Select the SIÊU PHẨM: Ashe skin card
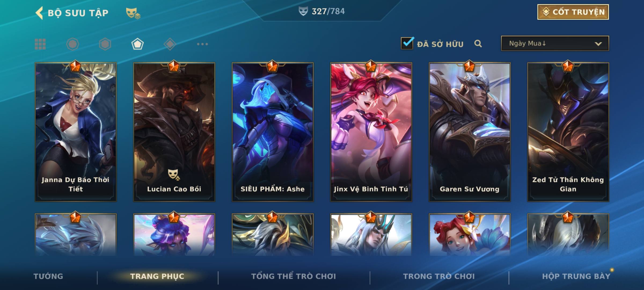This screenshot has height=290, width=644. (x=273, y=132)
